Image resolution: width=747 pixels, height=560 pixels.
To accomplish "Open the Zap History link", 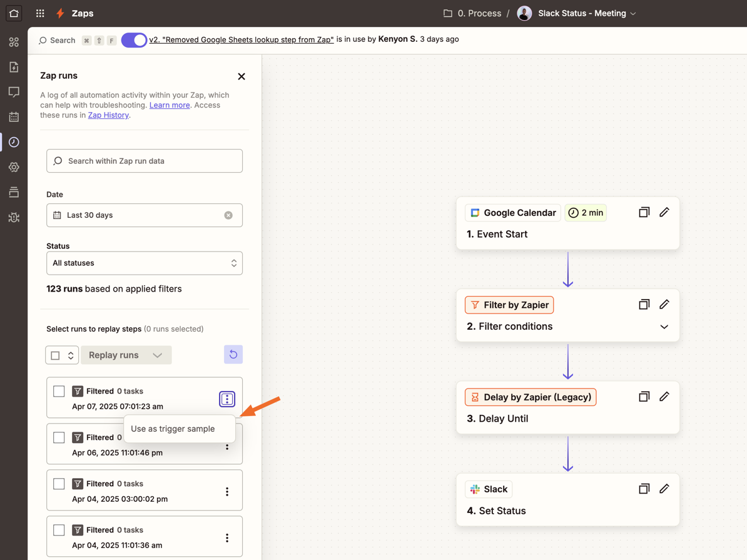I will 108,115.
